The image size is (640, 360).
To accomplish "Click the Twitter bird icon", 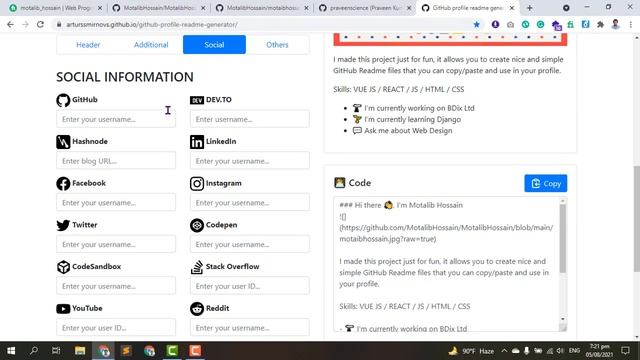I will point(63,225).
